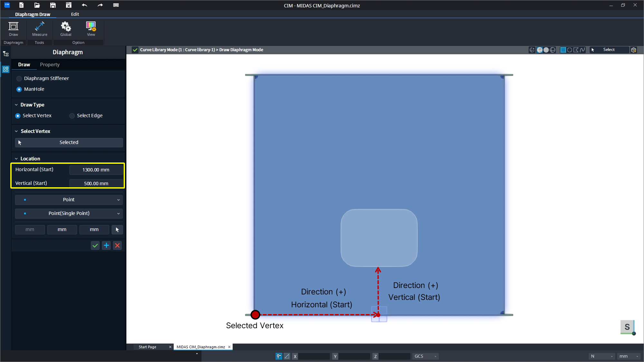Open the N force unit dropdown
The image size is (644, 362).
601,356
